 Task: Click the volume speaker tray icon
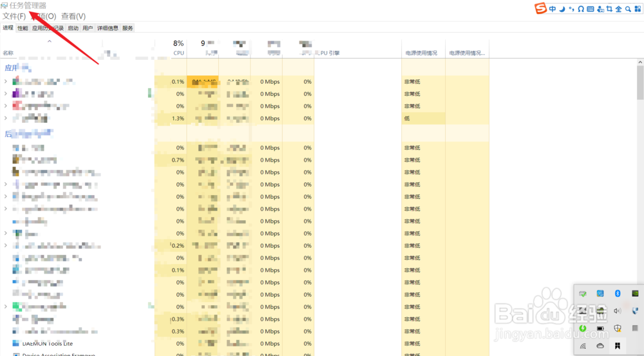(618, 311)
